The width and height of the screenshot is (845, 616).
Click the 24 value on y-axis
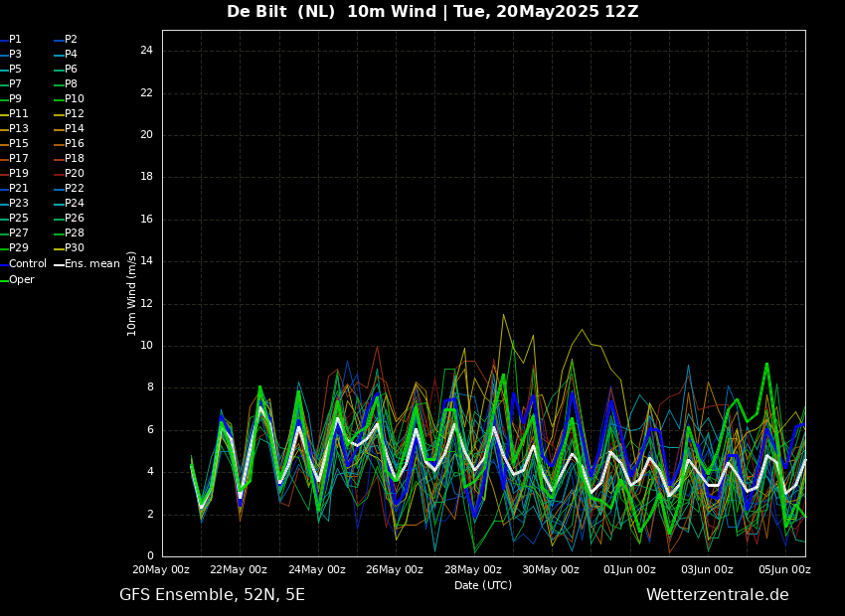146,51
